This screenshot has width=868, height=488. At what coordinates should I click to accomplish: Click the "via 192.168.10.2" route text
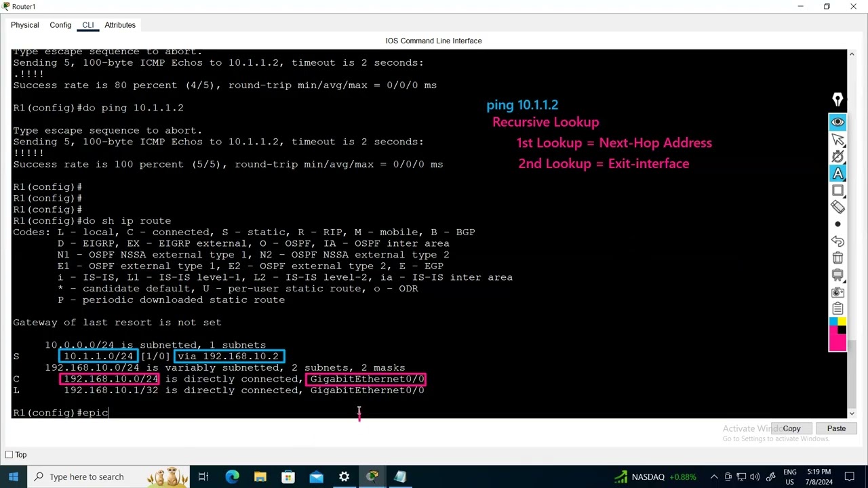tap(228, 357)
